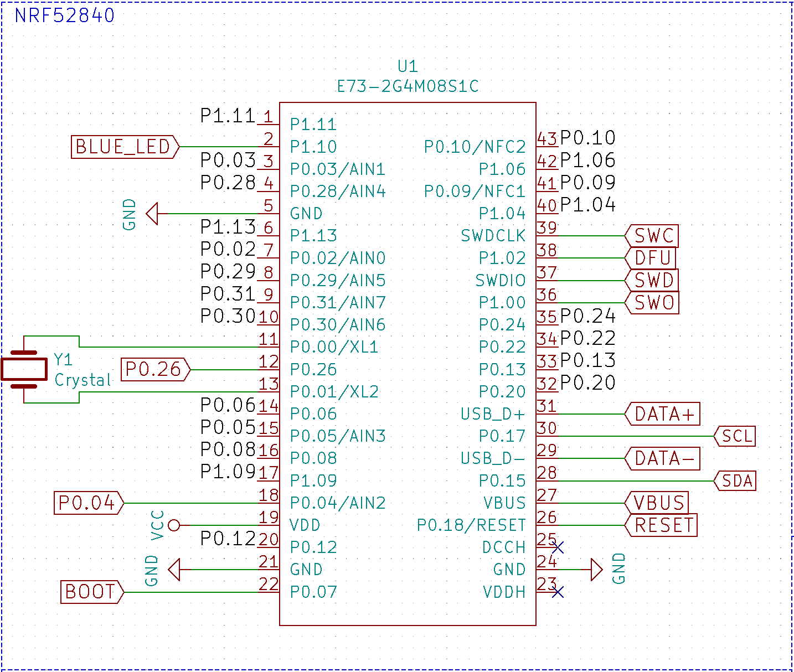The width and height of the screenshot is (794, 672).
Task: Click the P0.28 net label at pin 4
Action: pos(228,182)
